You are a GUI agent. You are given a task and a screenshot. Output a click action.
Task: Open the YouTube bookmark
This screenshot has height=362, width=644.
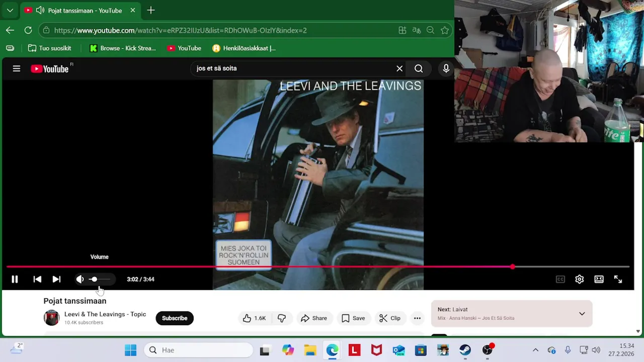[x=184, y=48]
